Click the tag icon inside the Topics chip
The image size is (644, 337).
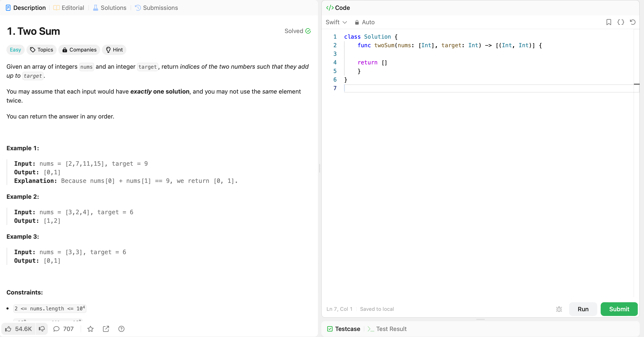[x=33, y=50]
